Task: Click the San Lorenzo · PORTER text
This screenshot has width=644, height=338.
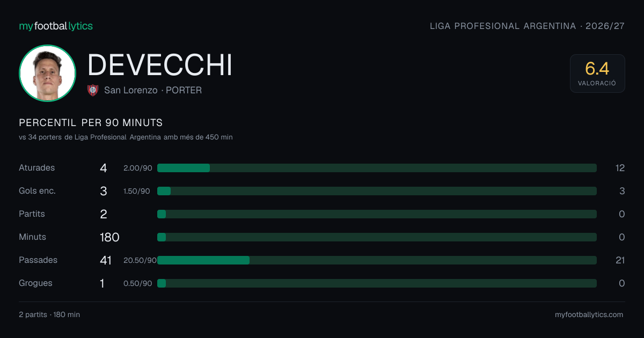Action: [153, 91]
